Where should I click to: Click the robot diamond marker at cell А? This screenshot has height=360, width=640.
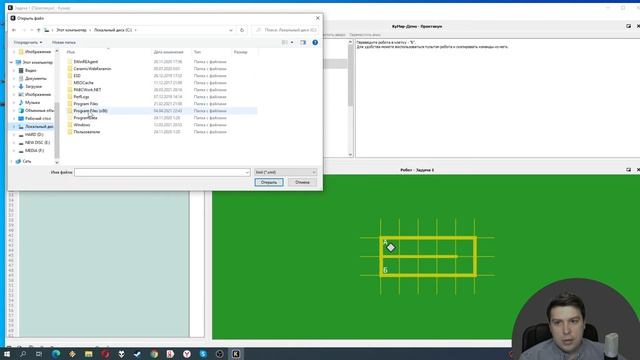[391, 248]
